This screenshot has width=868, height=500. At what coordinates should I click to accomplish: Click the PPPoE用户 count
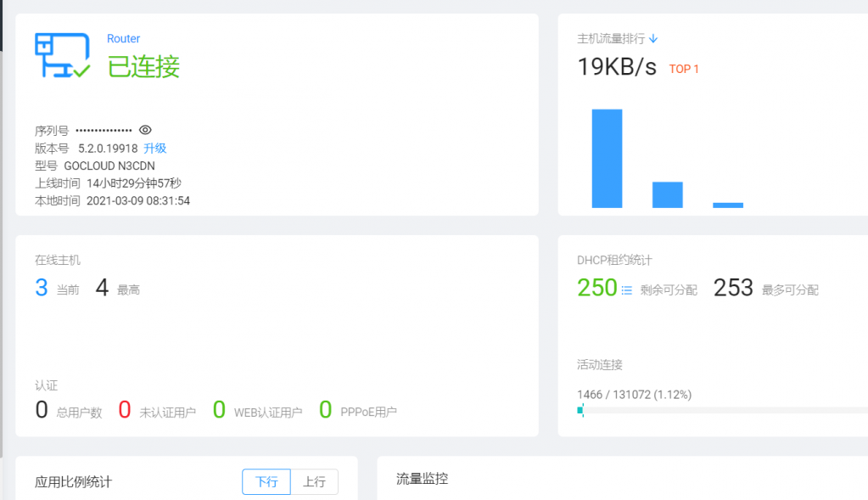click(x=325, y=410)
